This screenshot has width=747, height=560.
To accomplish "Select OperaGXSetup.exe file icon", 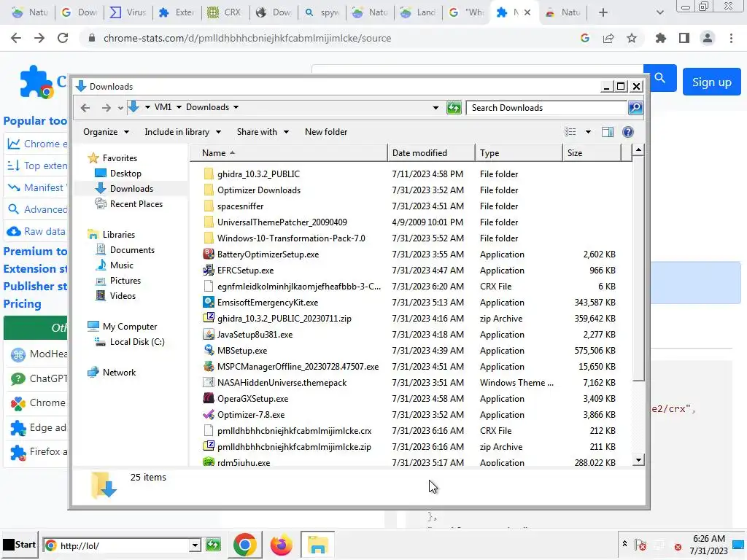I will (x=208, y=399).
